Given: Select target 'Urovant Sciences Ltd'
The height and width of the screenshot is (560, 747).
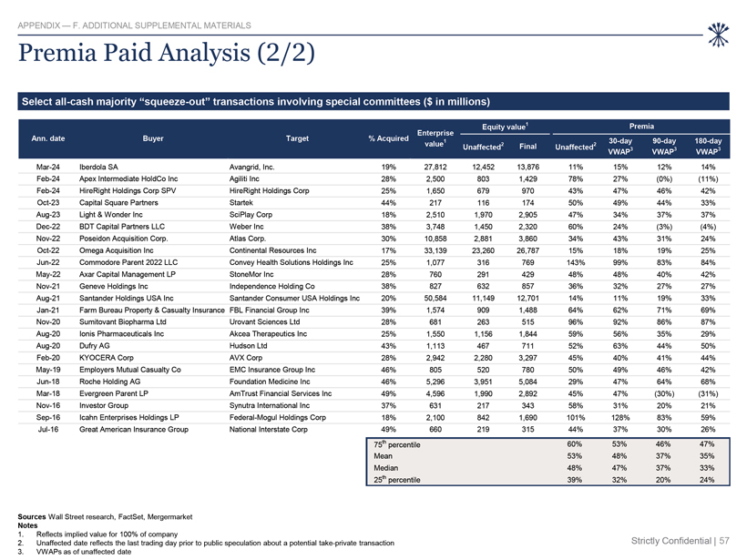Looking at the screenshot, I should point(265,322).
